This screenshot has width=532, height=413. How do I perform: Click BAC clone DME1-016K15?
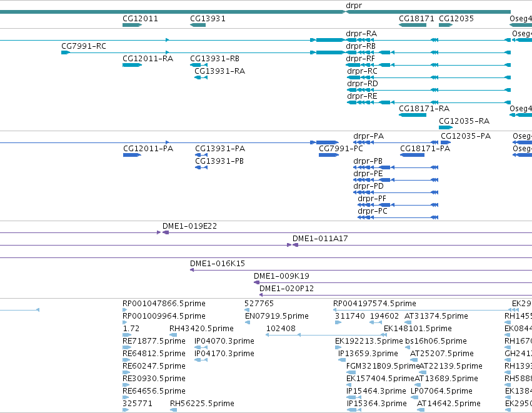point(217,264)
